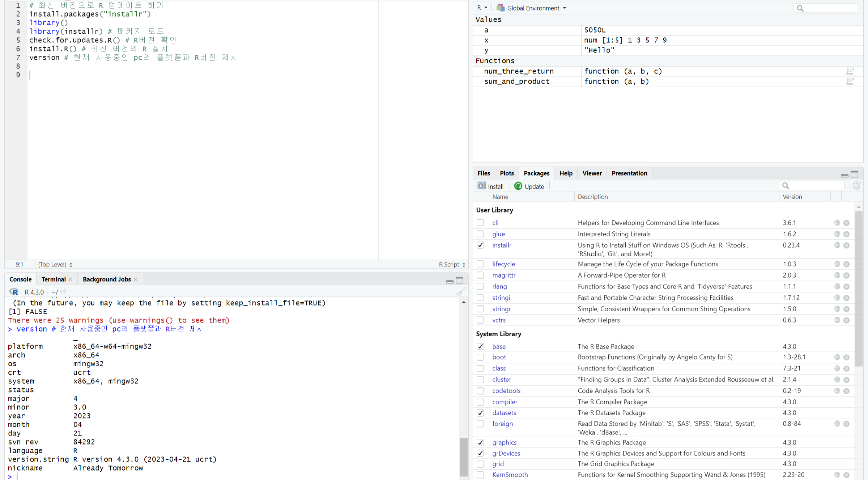The width and height of the screenshot is (868, 480).
Task: Remove the stringr package
Action: [847, 309]
